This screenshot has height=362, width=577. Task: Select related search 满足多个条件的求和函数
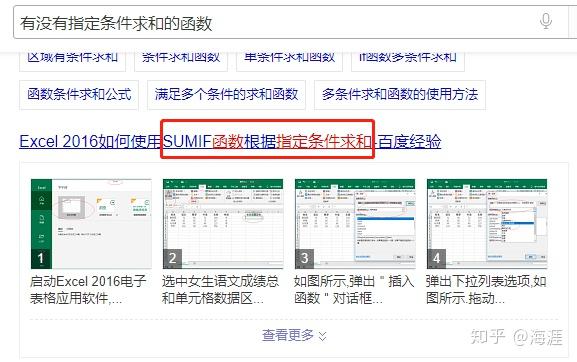point(226,95)
